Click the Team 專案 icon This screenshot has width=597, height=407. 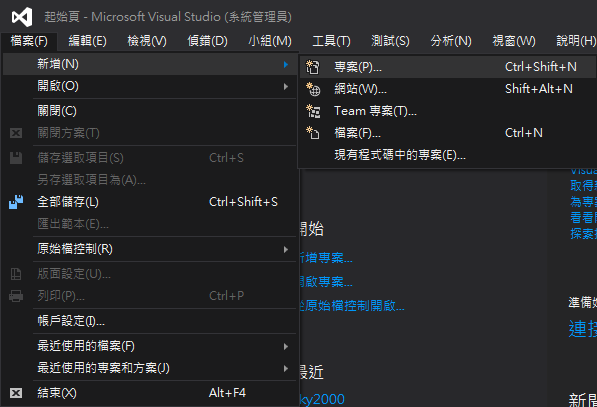(x=313, y=111)
